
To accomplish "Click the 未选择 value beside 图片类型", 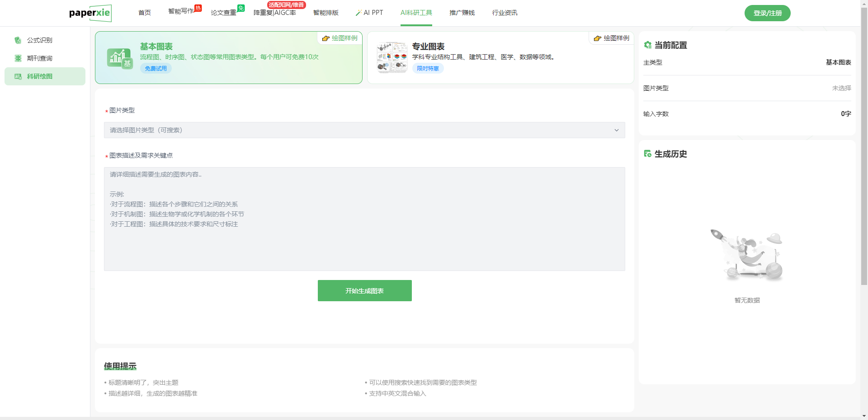I will pos(841,88).
